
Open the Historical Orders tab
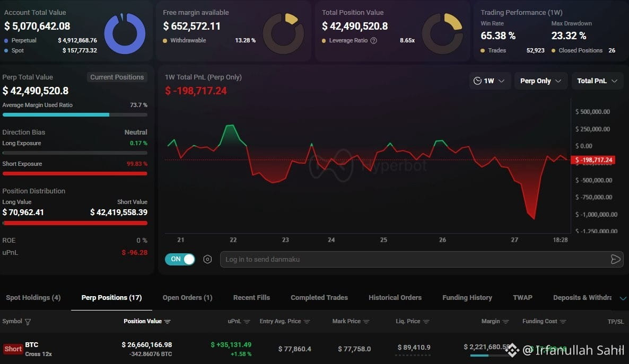point(395,297)
